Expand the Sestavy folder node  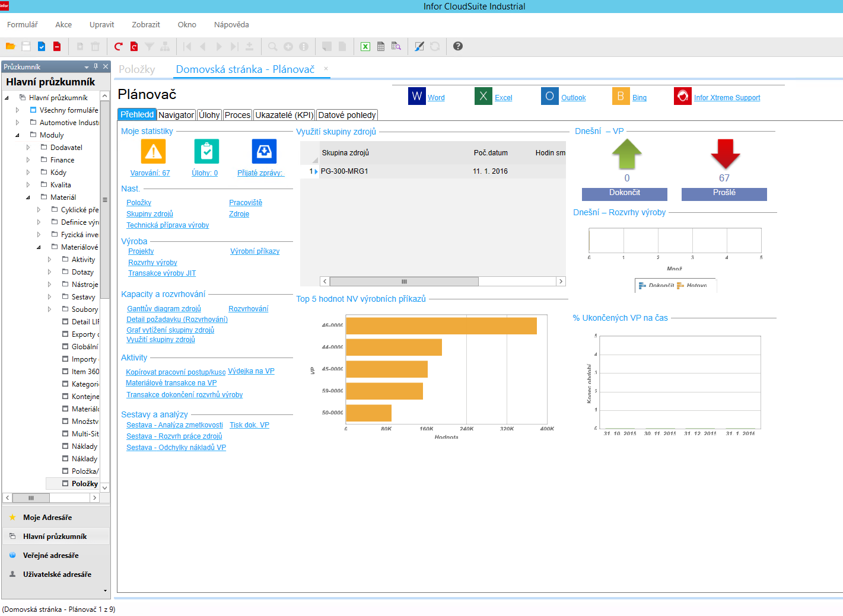49,297
